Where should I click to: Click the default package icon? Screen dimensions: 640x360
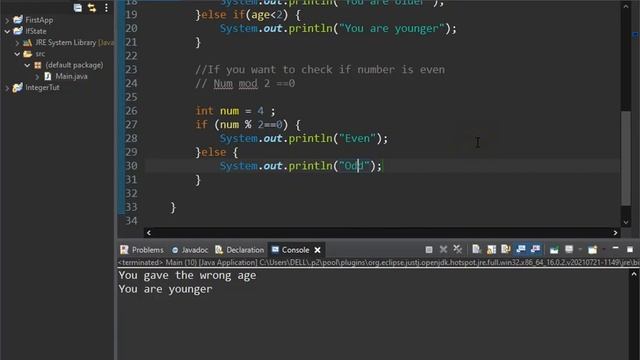coord(38,65)
